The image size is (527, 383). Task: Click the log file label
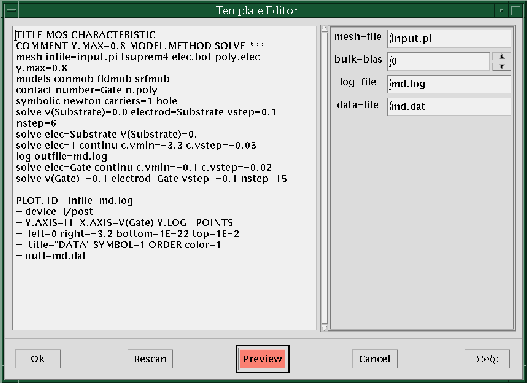[358, 82]
